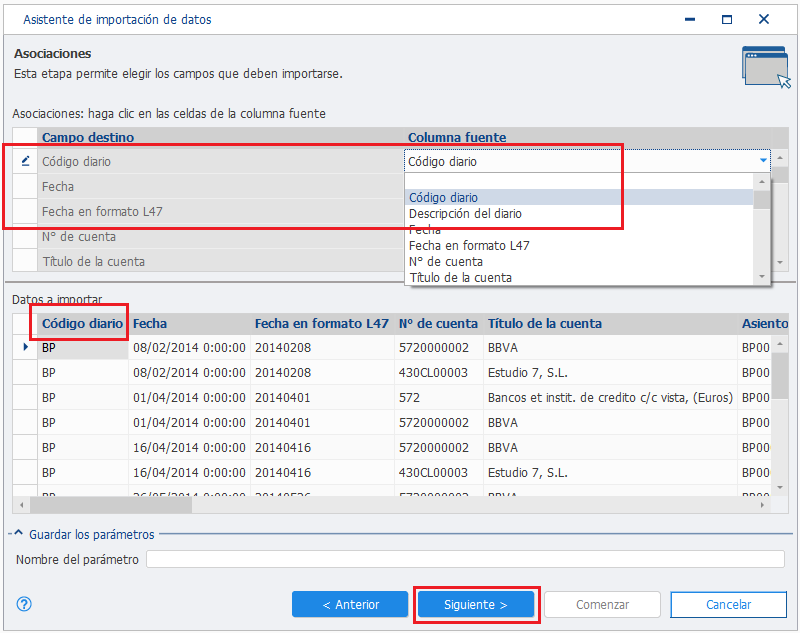Click the Columna fuente header
The height and width of the screenshot is (633, 800).
coord(588,137)
